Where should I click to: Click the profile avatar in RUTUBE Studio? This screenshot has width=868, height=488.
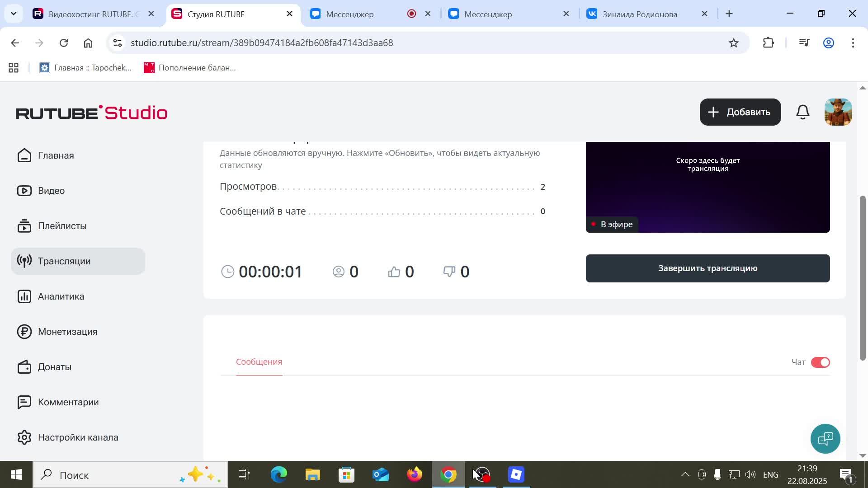click(838, 112)
